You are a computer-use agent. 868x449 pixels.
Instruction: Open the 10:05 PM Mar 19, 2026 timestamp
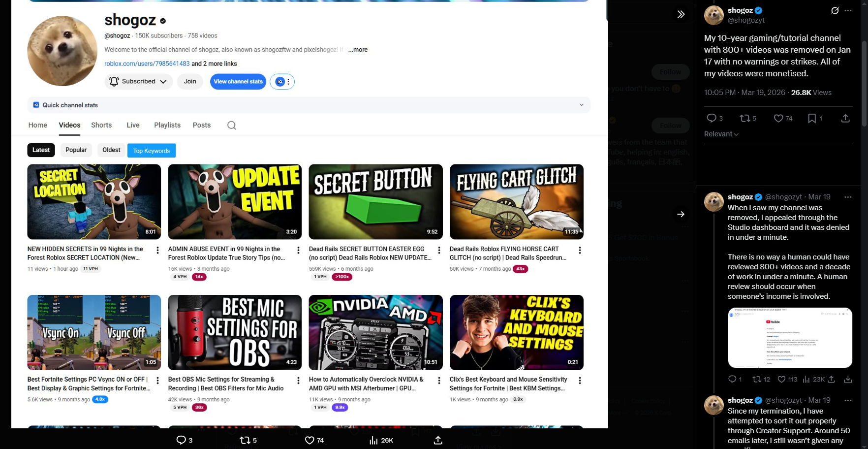[x=744, y=93]
